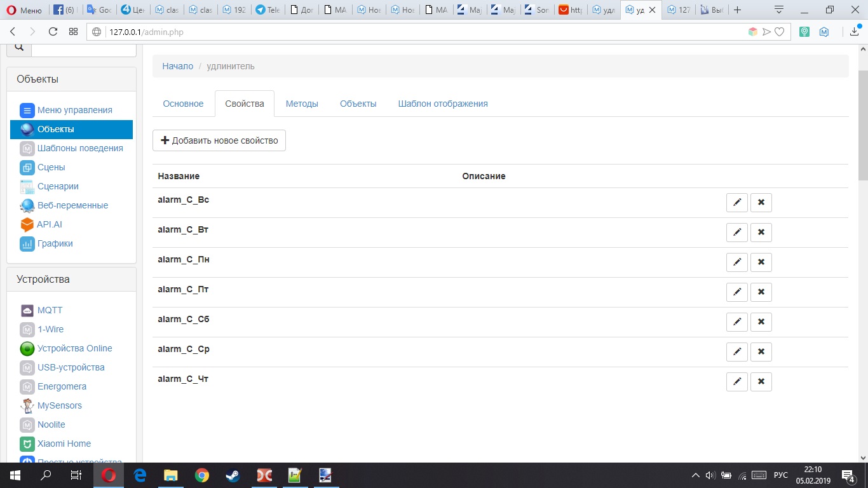Delete the alarm_C_Чт property
Screen dimensions: 868x488
point(761,382)
